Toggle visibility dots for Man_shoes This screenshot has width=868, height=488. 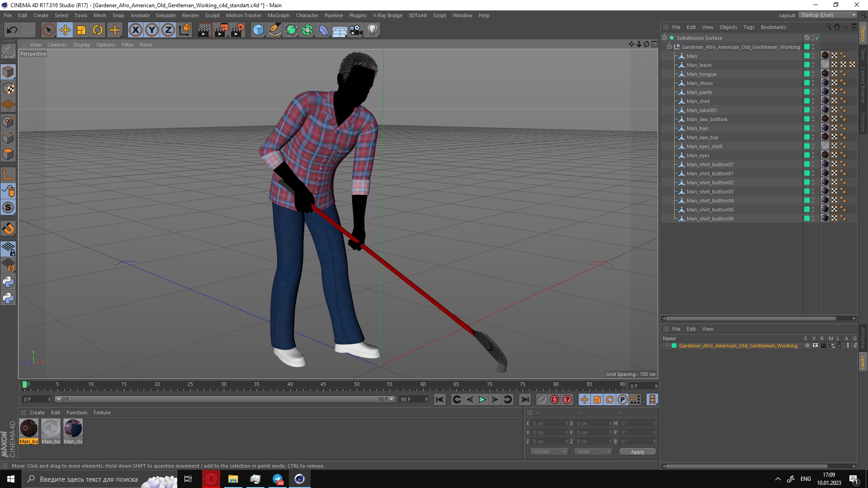[813, 83]
